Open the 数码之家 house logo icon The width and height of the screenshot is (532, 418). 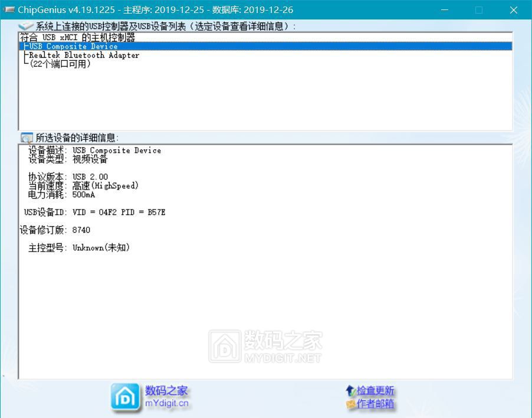point(125,397)
